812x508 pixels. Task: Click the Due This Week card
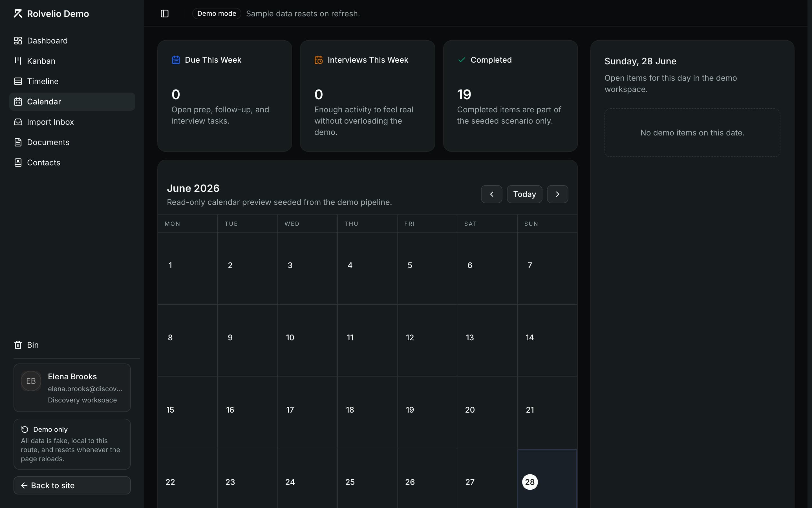pos(224,96)
